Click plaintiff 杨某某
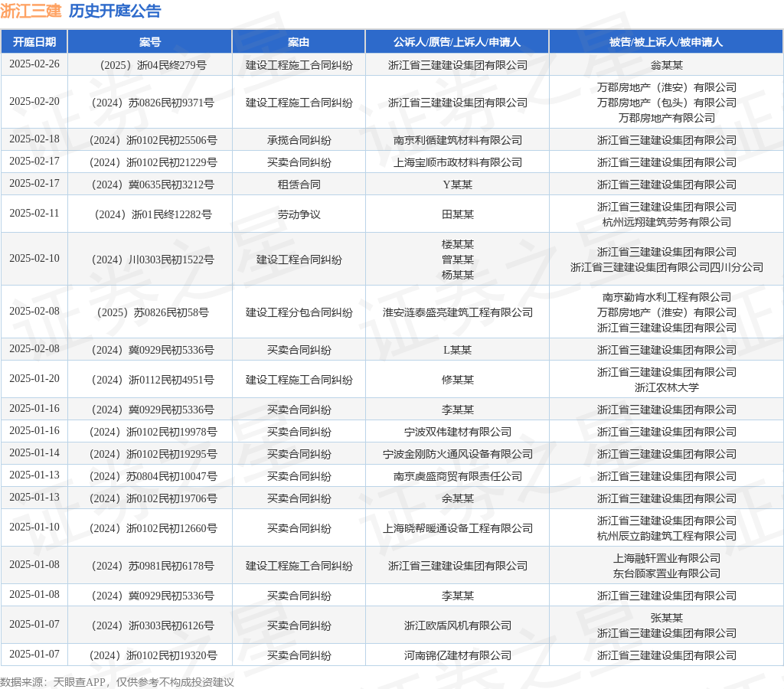Screen dimensions: 784x689 458,275
